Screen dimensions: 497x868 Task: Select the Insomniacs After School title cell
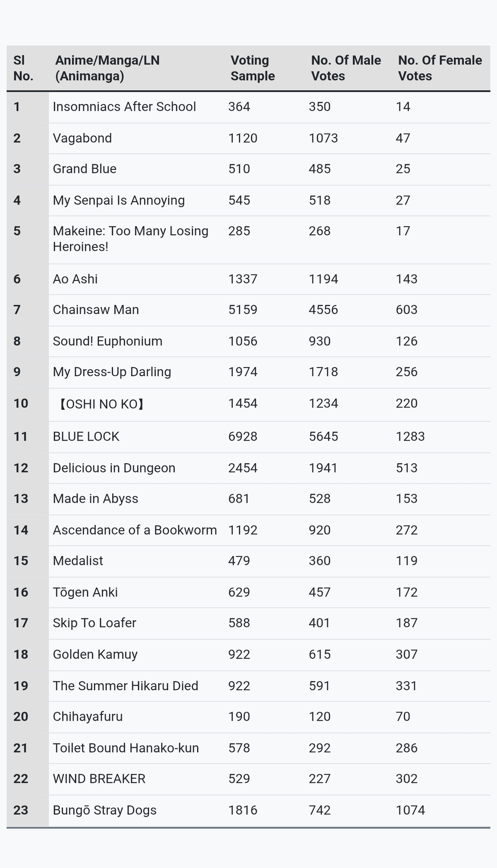tap(124, 107)
